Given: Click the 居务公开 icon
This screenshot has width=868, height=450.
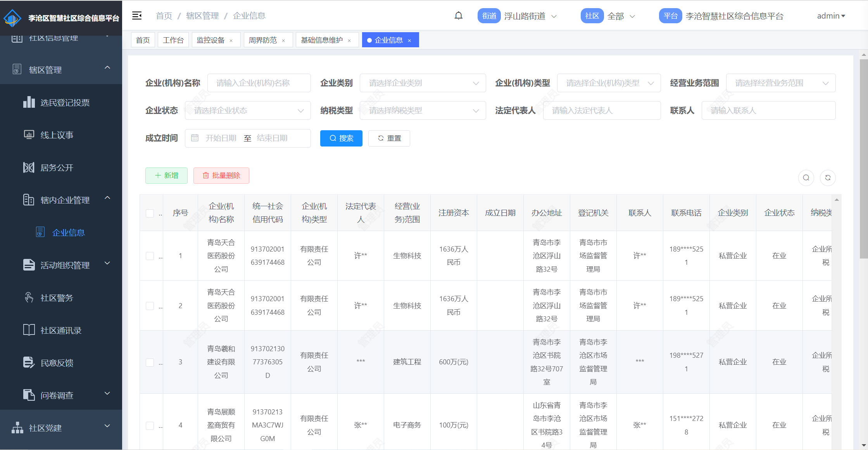Looking at the screenshot, I should (29, 167).
